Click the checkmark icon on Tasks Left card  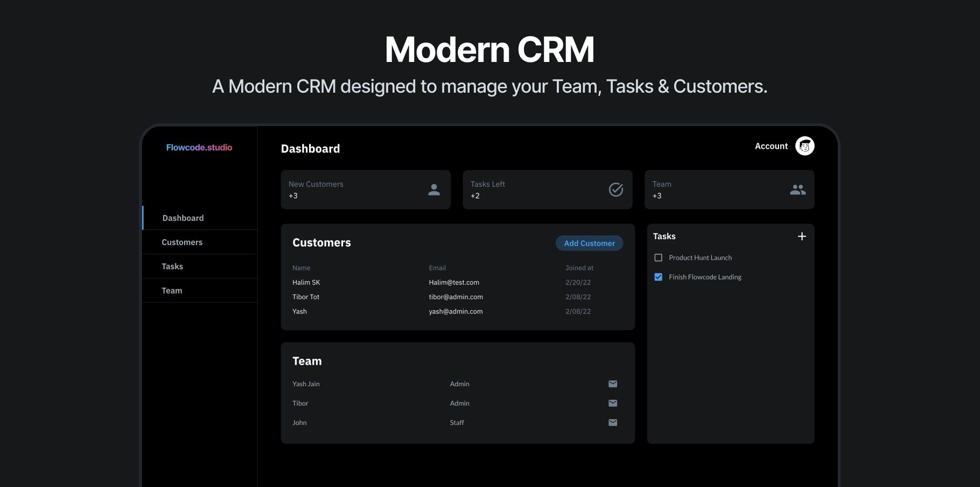pyautogui.click(x=615, y=189)
